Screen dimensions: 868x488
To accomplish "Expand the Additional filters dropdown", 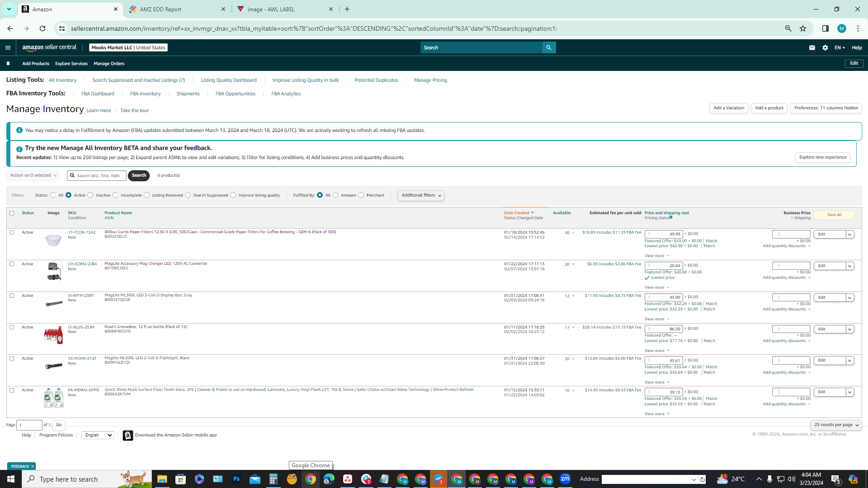I will click(421, 195).
